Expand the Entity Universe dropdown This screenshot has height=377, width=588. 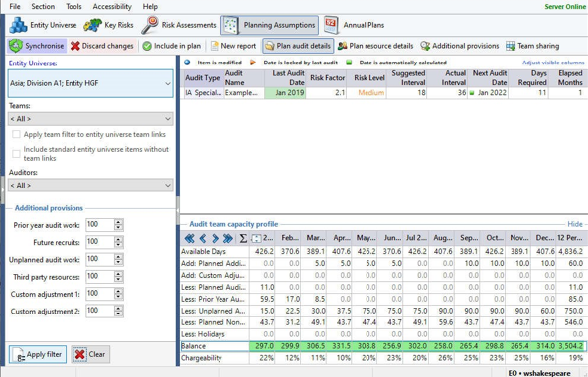pos(168,83)
